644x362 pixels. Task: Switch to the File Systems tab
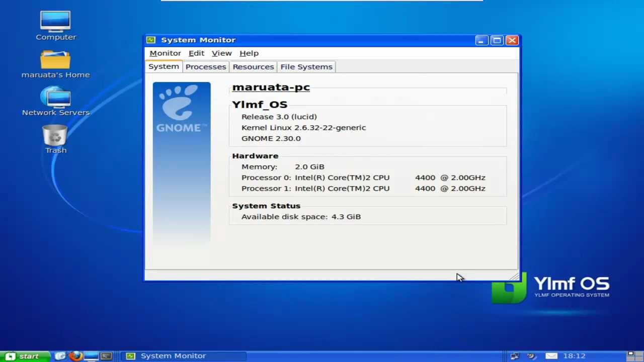pos(306,67)
